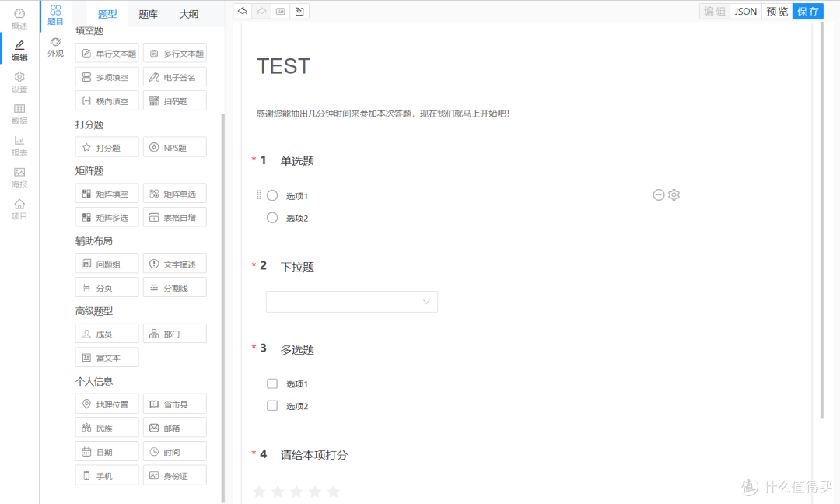Screen dimensions: 840x504
Task: Click the keyboard icon in the toolbar
Action: (281, 11)
